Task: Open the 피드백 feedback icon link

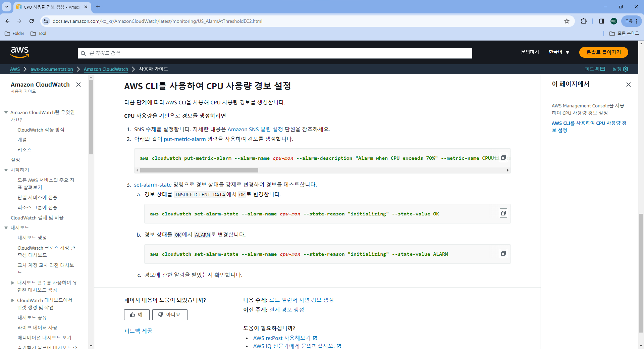Action: [x=595, y=69]
